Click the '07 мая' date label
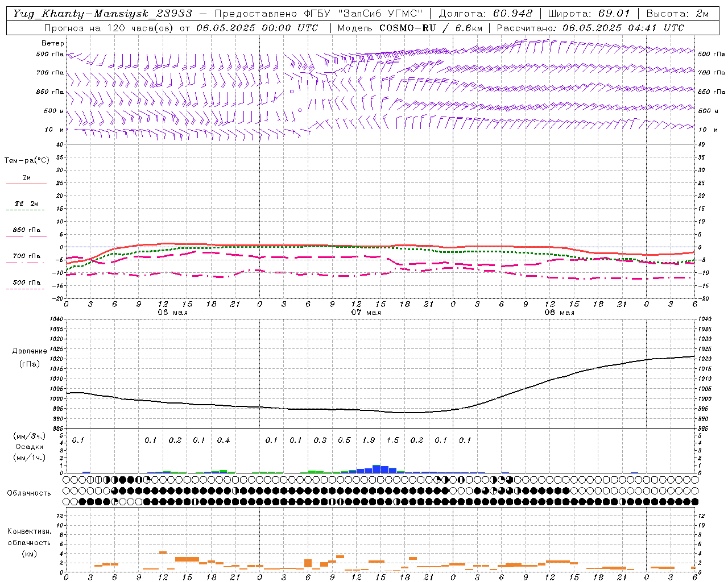 point(366,313)
